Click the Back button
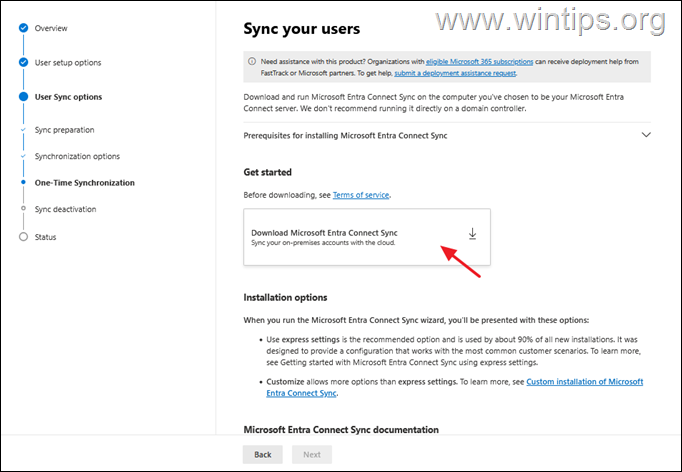The width and height of the screenshot is (682, 472). (x=263, y=455)
